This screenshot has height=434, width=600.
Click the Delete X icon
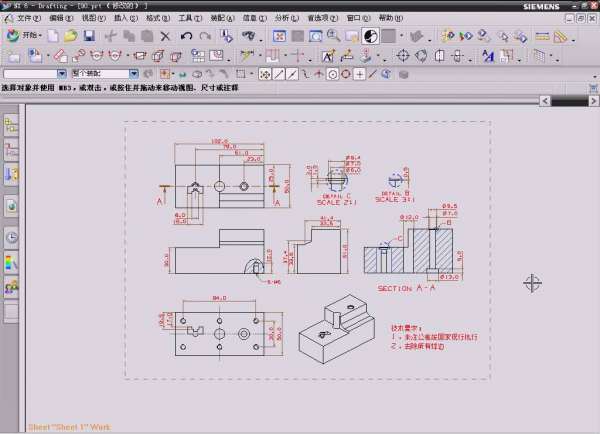click(x=165, y=36)
